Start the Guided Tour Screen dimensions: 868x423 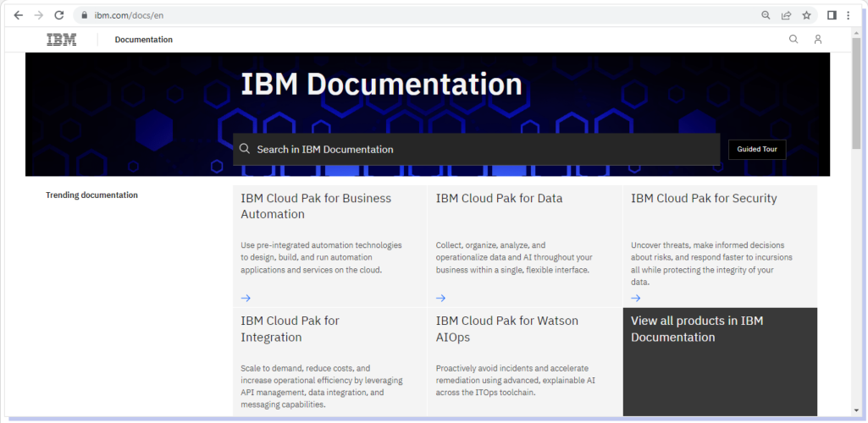757,149
